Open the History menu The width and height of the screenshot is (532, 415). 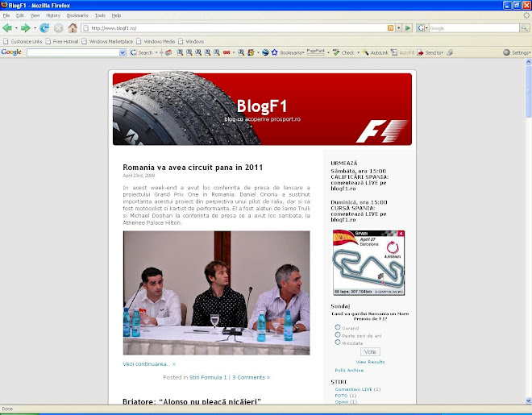pyautogui.click(x=53, y=15)
